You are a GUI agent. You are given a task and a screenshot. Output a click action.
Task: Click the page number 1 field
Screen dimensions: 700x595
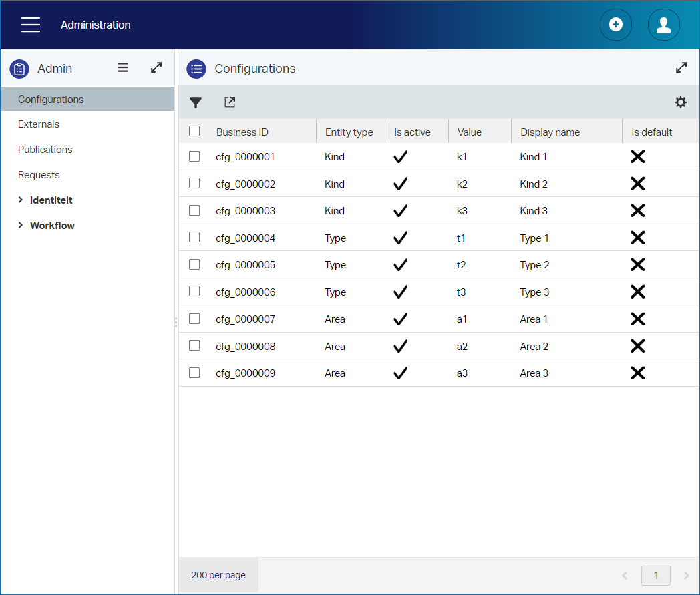(656, 576)
